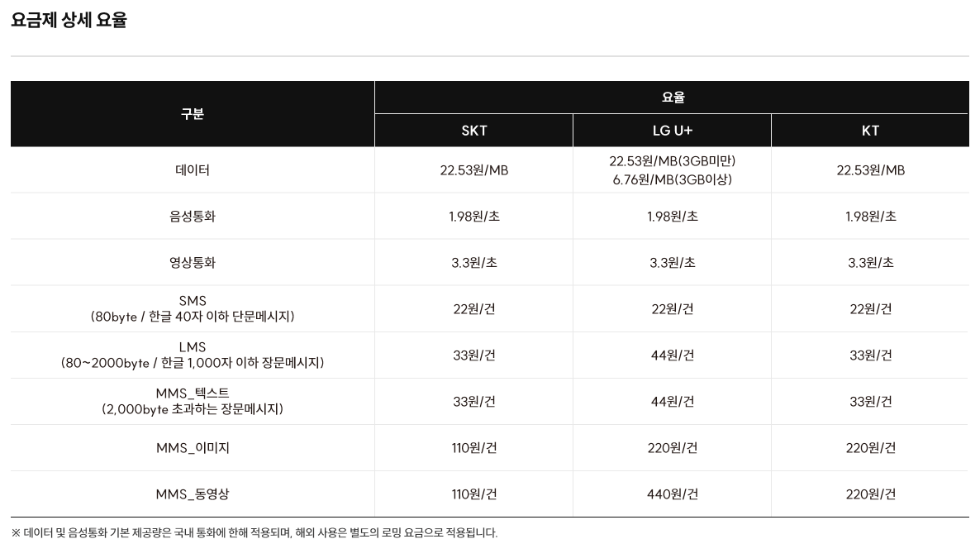Viewport: 980px width, 539px height.
Task: Select the 영상통화 row label
Action: pyautogui.click(x=193, y=263)
